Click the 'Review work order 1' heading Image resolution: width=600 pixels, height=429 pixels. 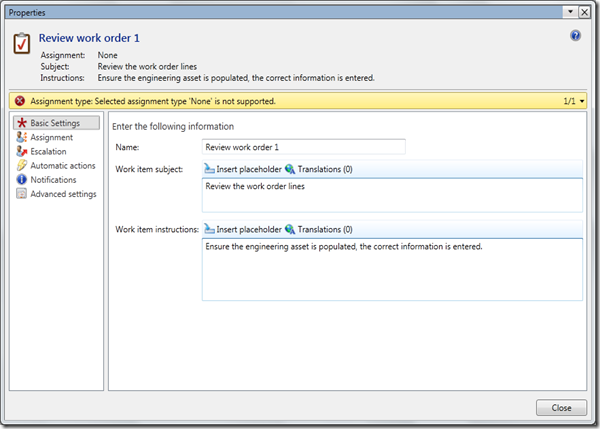(89, 38)
